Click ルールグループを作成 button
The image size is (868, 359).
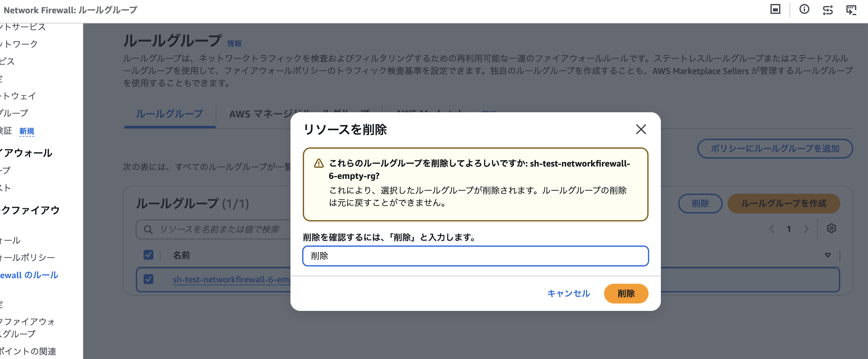click(783, 204)
